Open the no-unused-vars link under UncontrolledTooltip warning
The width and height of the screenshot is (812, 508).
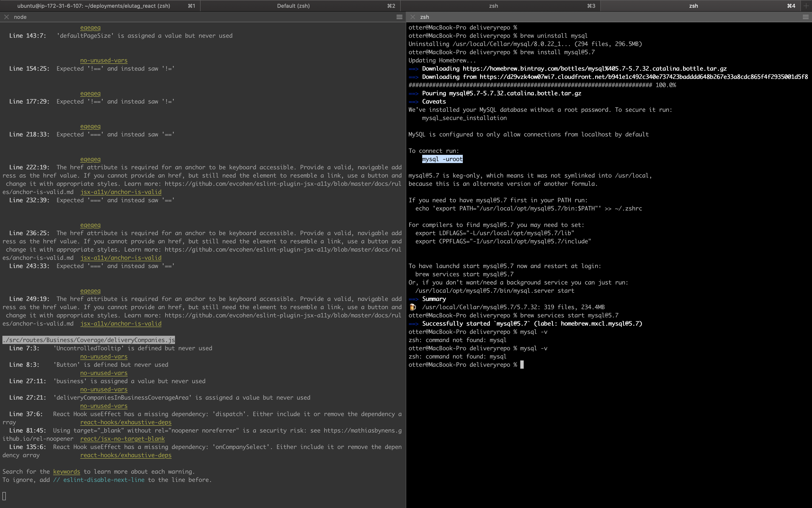point(104,357)
